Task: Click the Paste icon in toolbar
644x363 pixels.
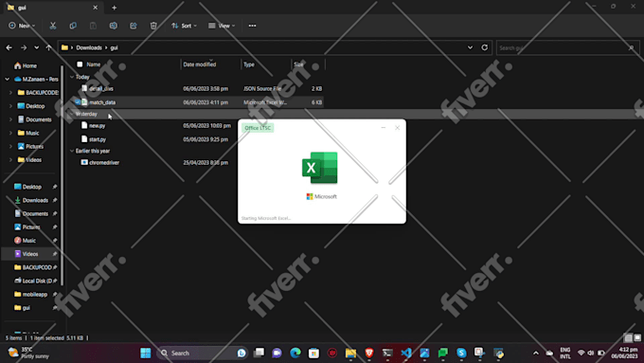Action: [93, 26]
